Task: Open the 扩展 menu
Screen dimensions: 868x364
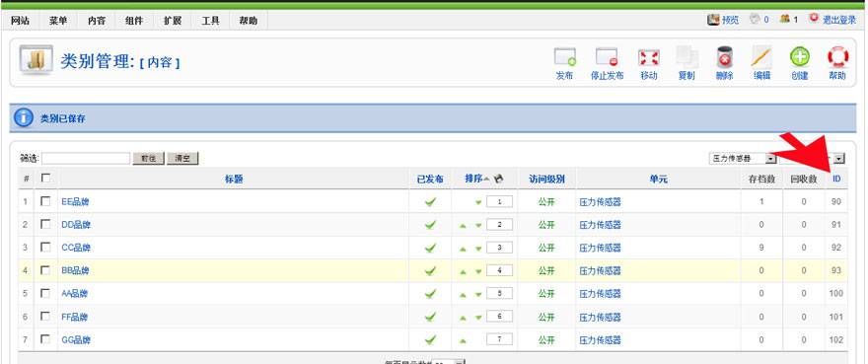Action: click(x=173, y=21)
